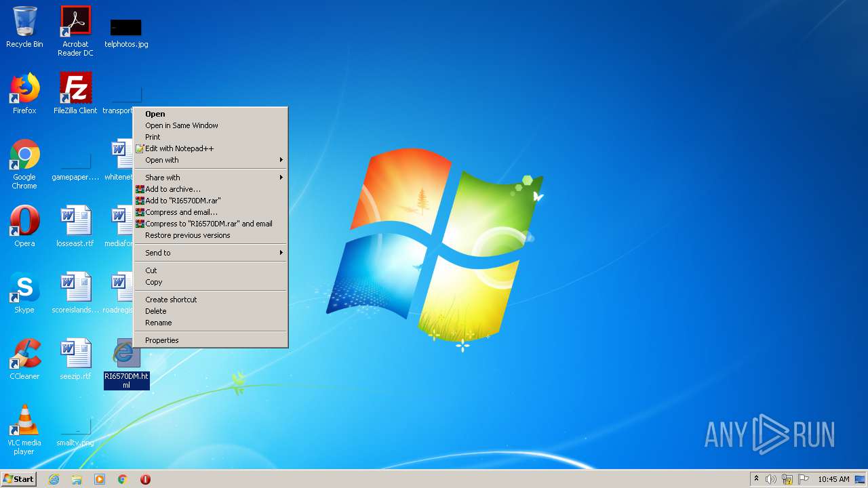Select the Opera desktop shortcut
The height and width of the screenshot is (488, 868).
point(24,226)
